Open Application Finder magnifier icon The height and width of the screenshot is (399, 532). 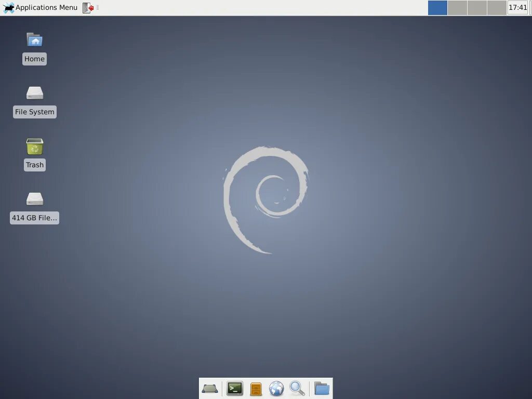[x=297, y=389]
